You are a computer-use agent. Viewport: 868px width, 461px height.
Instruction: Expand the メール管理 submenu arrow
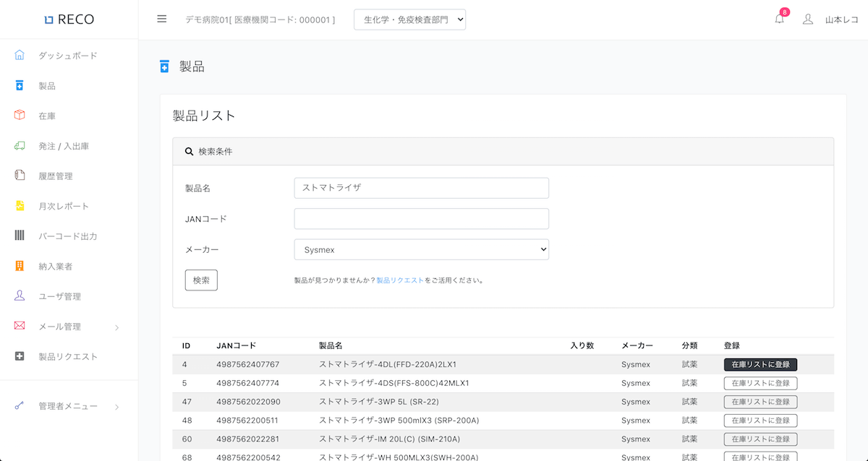117,327
